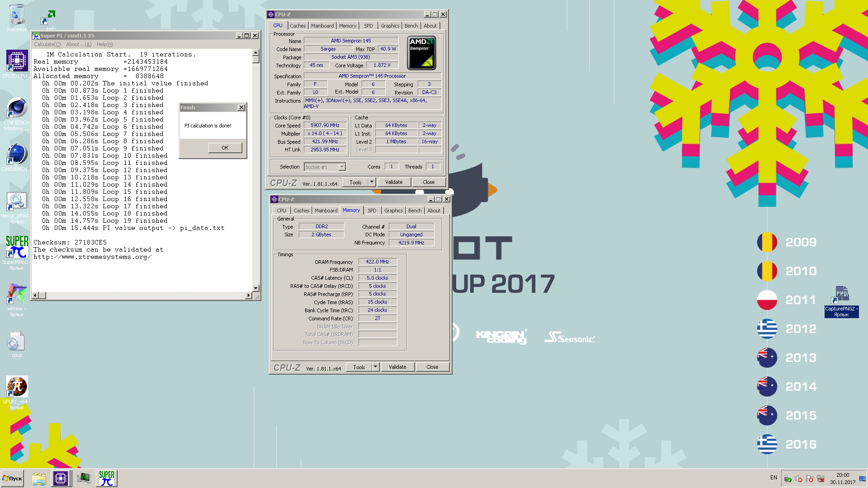Open the first CINEBENCH Windows shortcut
Screen dimensions: 868x488
point(17,114)
